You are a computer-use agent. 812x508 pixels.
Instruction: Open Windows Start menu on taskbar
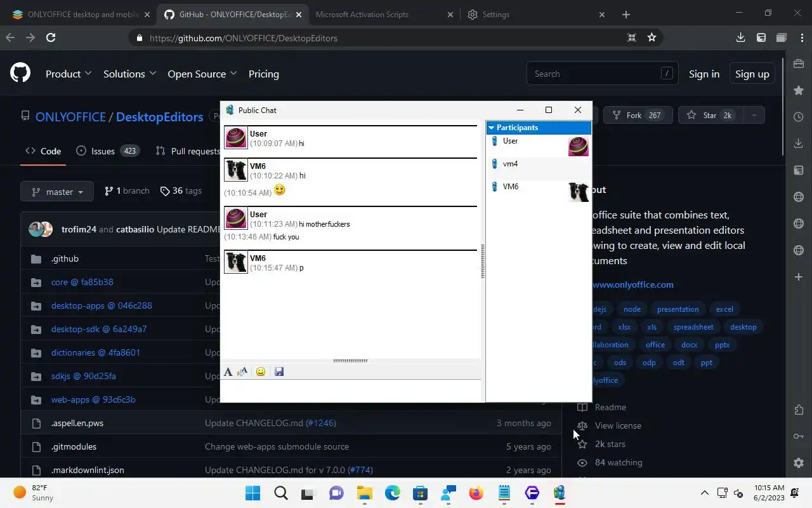click(252, 493)
